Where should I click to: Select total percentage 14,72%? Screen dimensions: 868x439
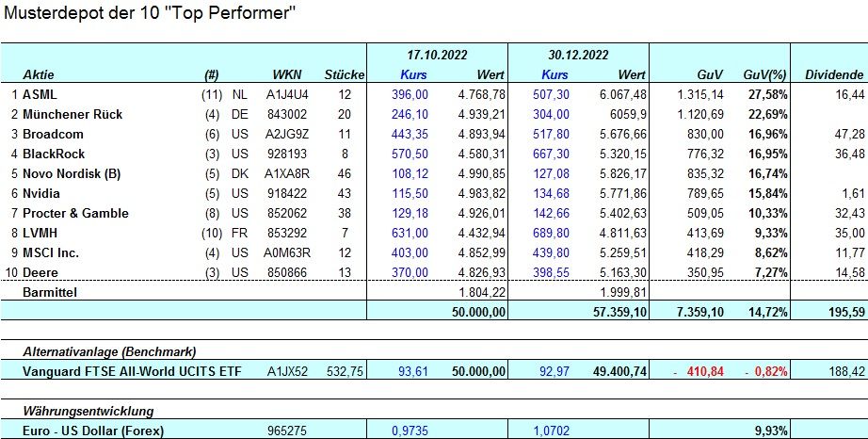point(768,312)
